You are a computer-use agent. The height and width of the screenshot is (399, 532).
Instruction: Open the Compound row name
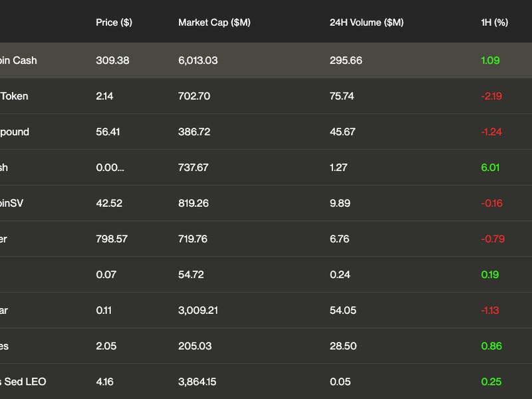15,132
